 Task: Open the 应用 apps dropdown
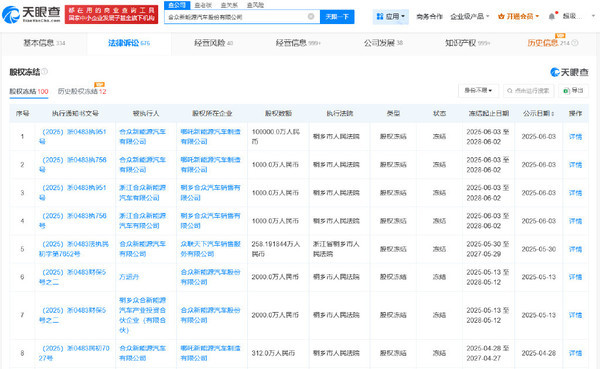tap(391, 16)
